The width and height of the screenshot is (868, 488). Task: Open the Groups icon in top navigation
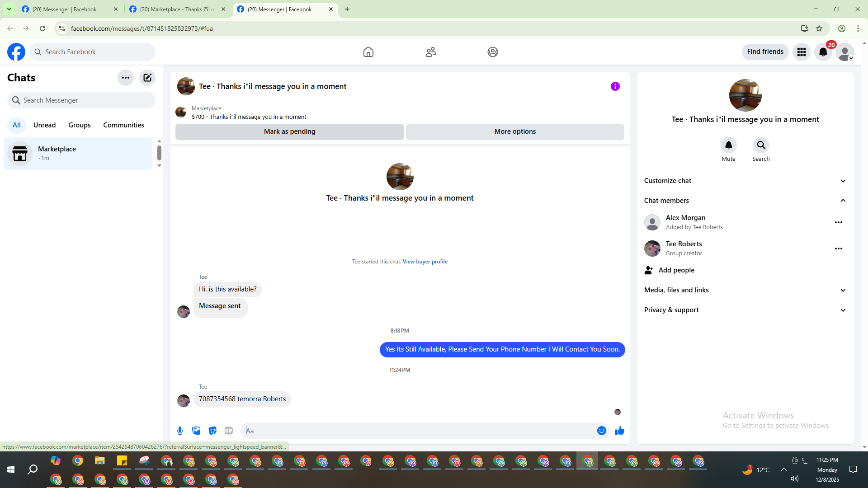pyautogui.click(x=493, y=52)
